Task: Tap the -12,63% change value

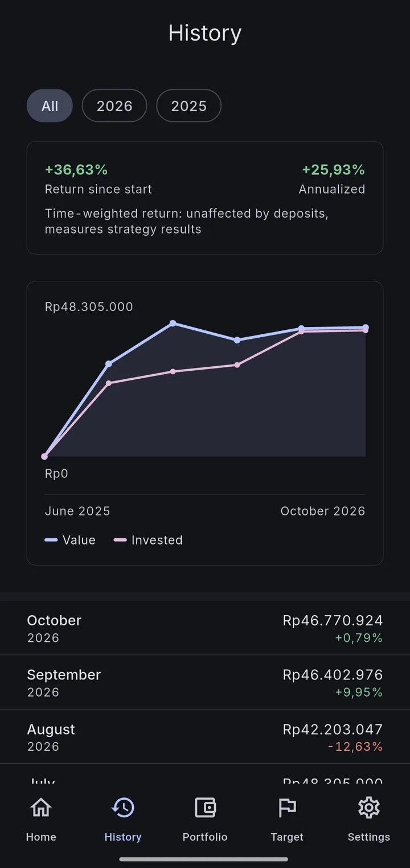Action: click(x=355, y=747)
